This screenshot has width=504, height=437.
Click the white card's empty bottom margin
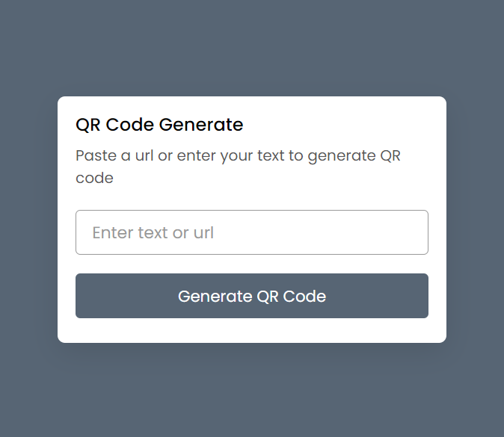(x=251, y=331)
